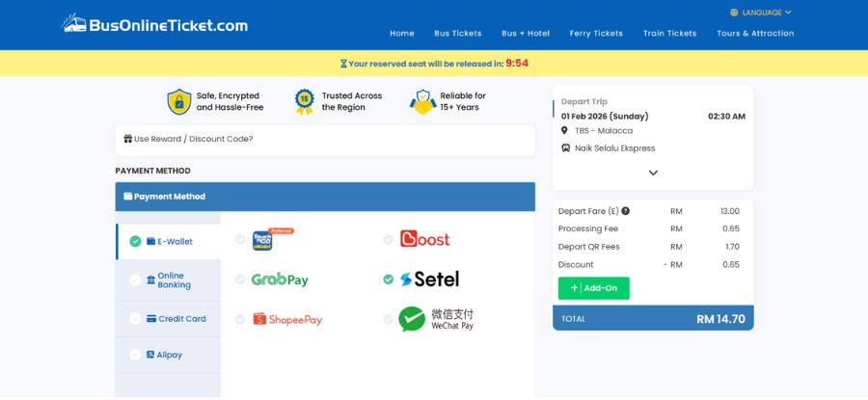Click the globe icon beside LANGUAGE
The image size is (868, 400).
coord(734,13)
